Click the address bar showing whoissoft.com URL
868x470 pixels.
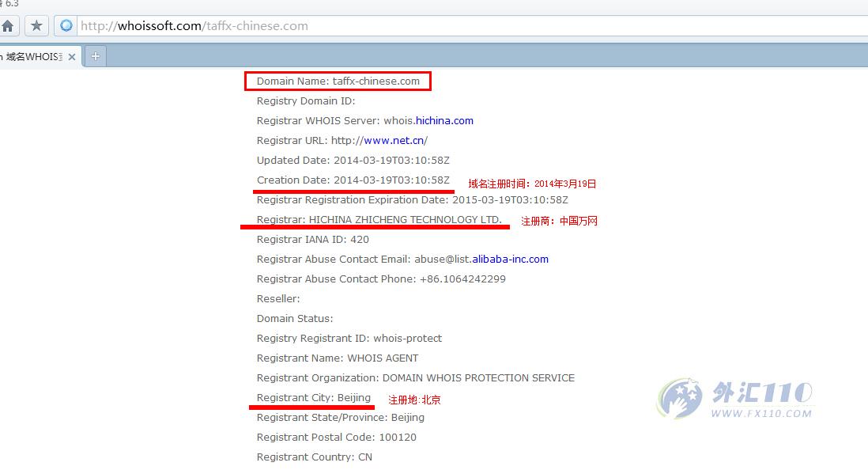(x=470, y=26)
